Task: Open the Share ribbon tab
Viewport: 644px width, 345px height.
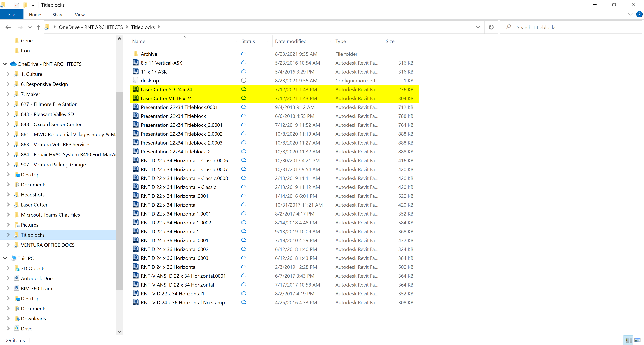Action: pos(58,14)
